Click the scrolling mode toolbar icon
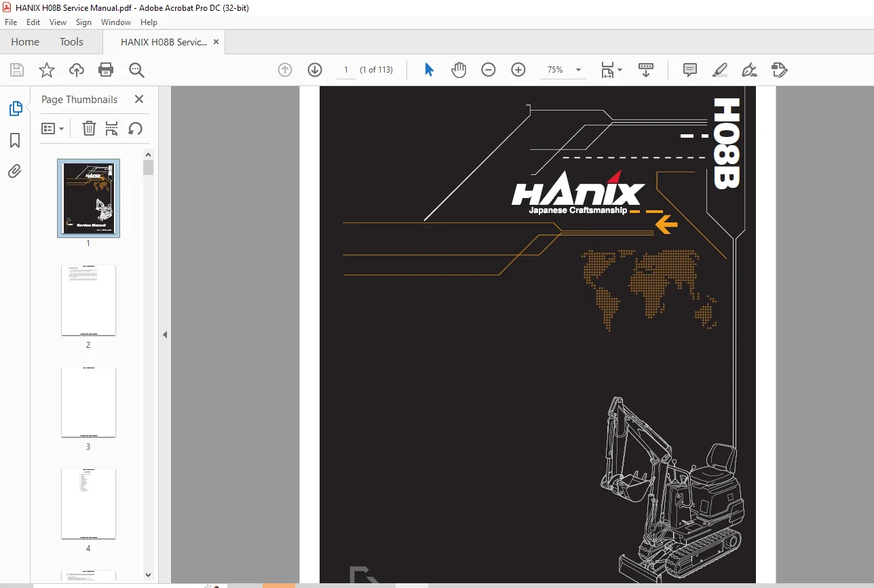 pyautogui.click(x=646, y=70)
